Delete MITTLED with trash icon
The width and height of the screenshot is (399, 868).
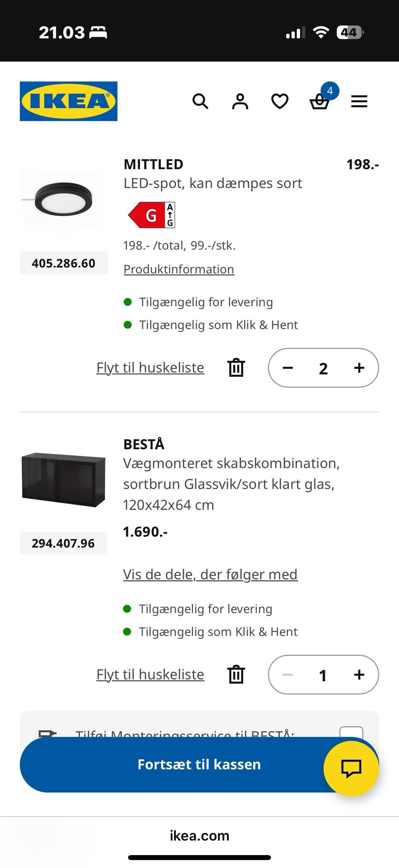[x=236, y=368]
